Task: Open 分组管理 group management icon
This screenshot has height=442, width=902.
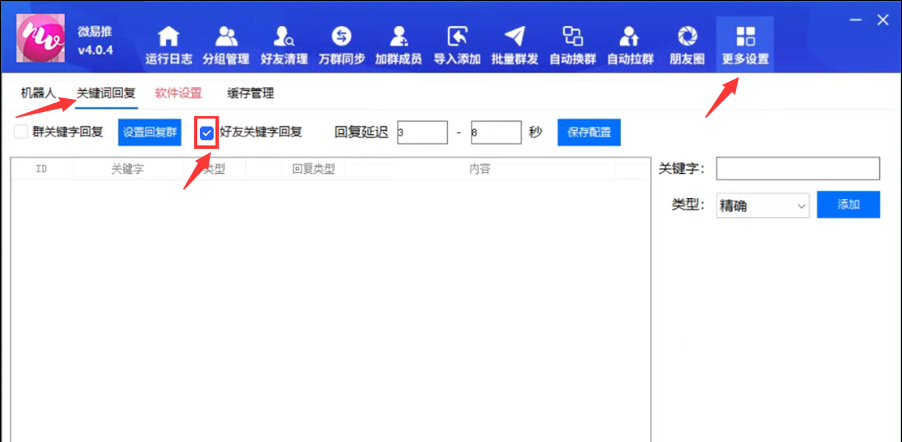Action: (226, 37)
